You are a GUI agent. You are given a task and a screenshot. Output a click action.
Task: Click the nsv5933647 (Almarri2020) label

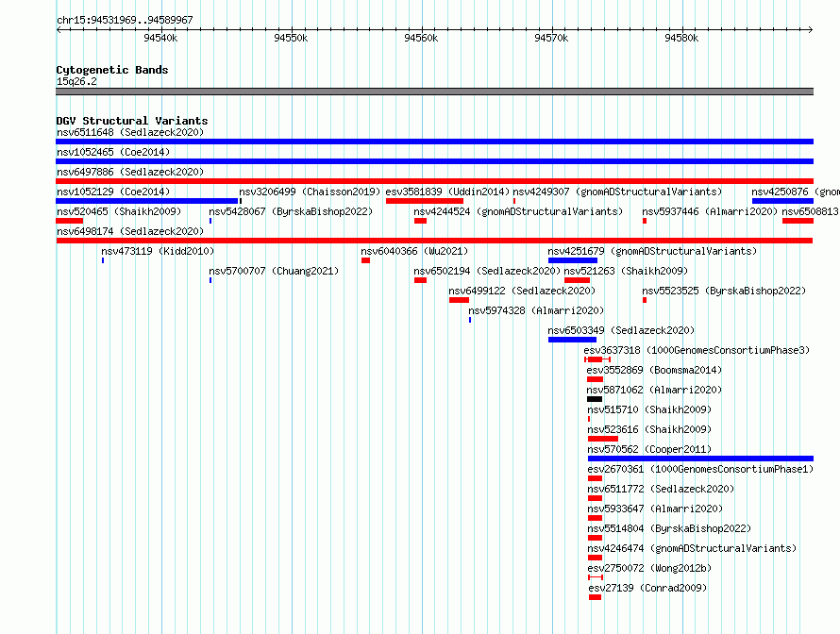(655, 509)
